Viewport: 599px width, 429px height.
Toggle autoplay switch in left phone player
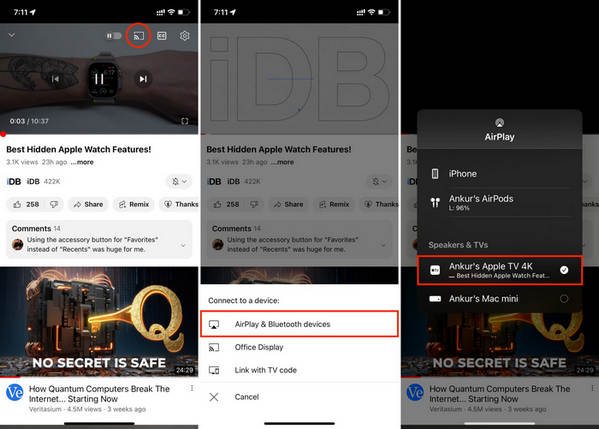[x=113, y=36]
